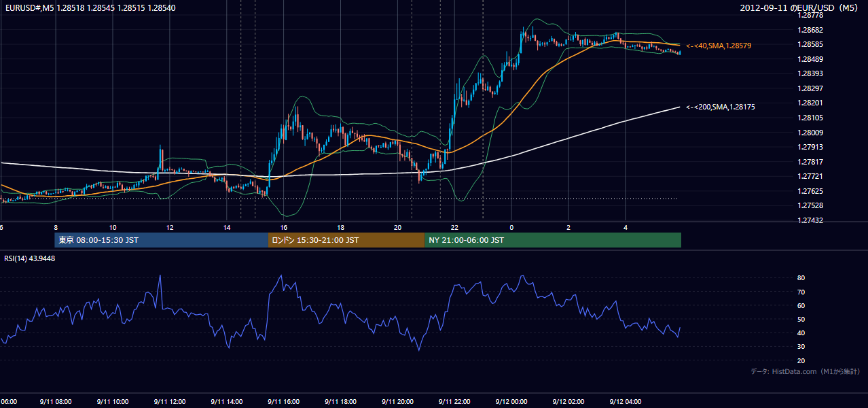
Task: Click the EURUSD#,M5 price header text
Action: tap(89, 8)
